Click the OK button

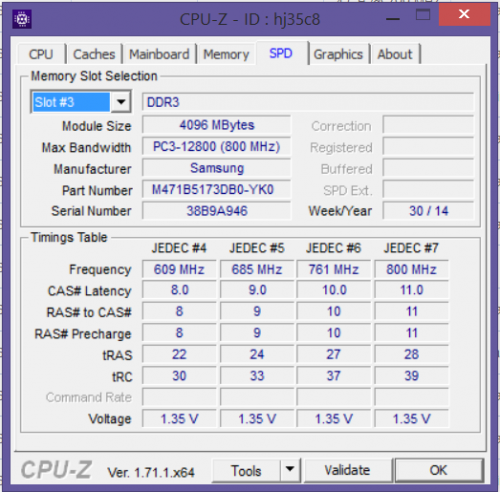[x=438, y=470]
